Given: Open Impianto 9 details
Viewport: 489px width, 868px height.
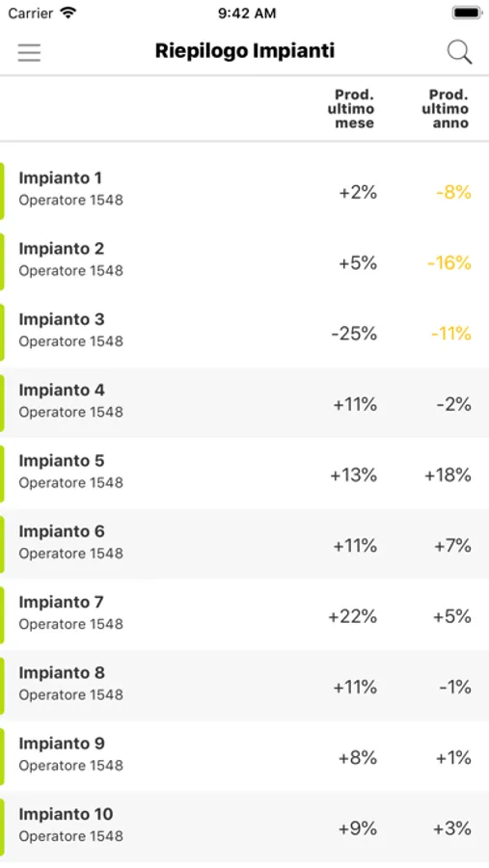Looking at the screenshot, I should pos(244,757).
